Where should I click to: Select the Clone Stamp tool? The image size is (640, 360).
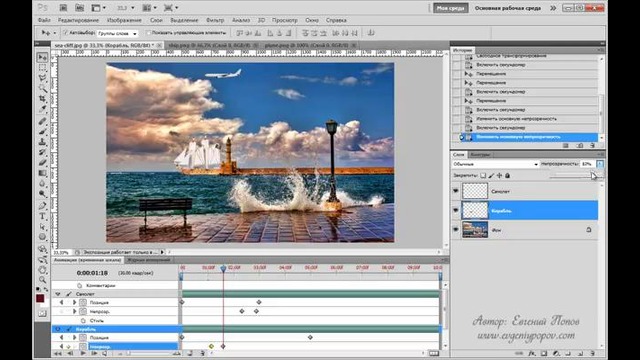42,142
